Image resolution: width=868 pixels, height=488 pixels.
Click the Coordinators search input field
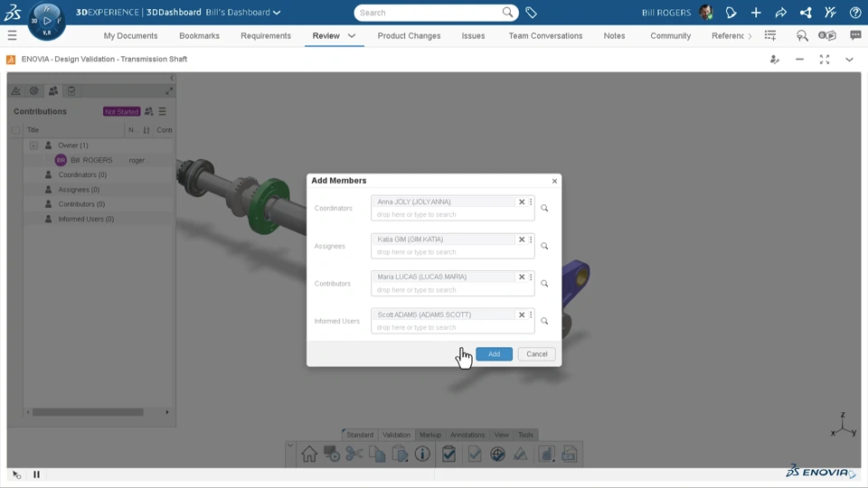coord(452,215)
